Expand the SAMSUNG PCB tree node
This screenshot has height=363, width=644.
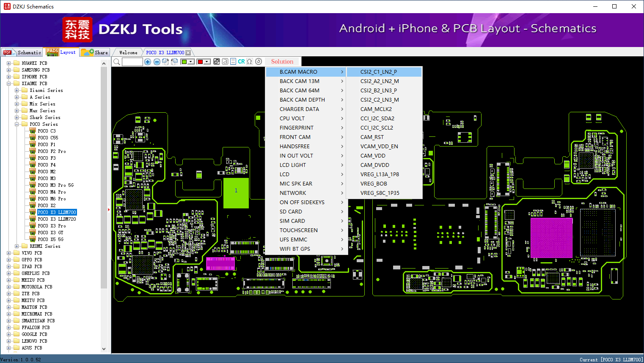click(x=8, y=70)
